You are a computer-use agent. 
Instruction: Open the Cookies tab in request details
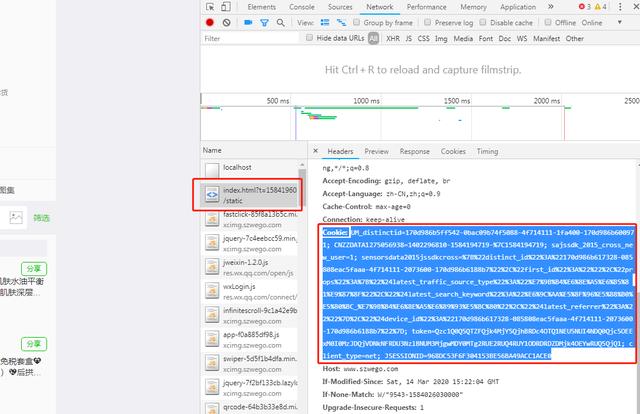point(454,151)
